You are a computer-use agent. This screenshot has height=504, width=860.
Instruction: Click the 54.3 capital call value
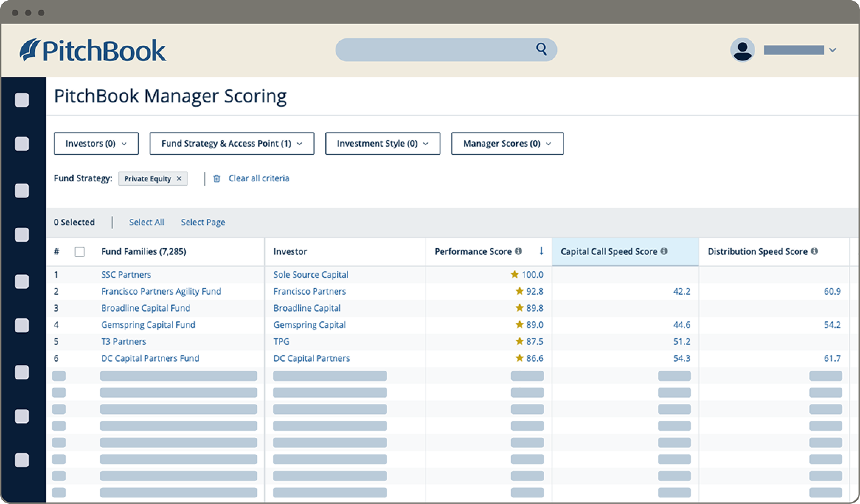[682, 358]
